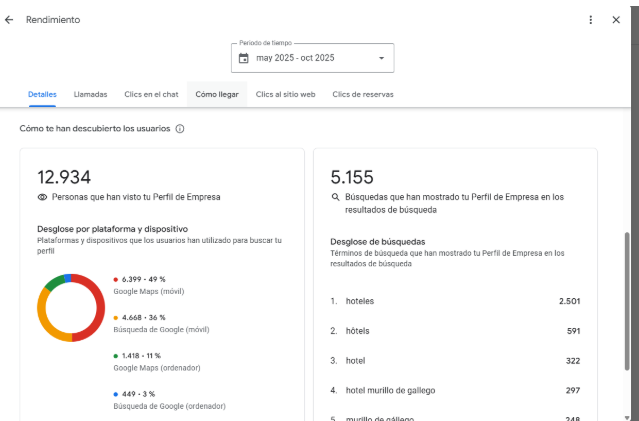This screenshot has height=421, width=639.
Task: Open the Clics al sitio web tab
Action: (285, 94)
